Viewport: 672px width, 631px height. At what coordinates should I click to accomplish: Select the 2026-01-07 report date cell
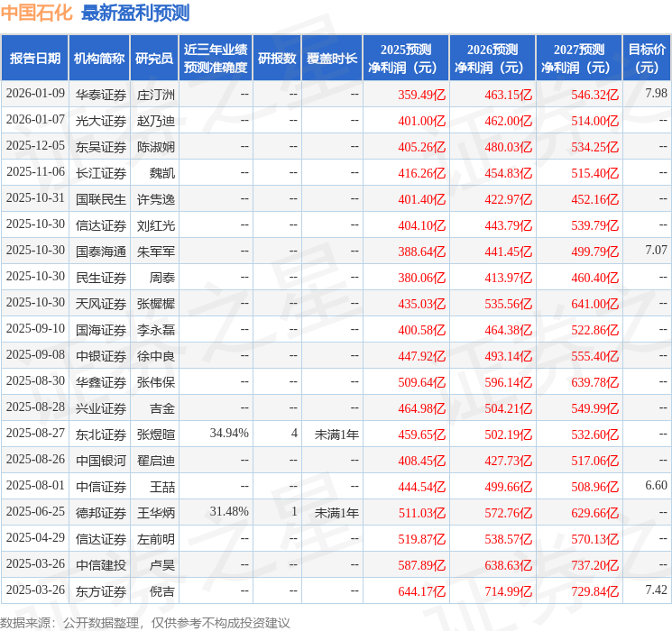[x=35, y=120]
